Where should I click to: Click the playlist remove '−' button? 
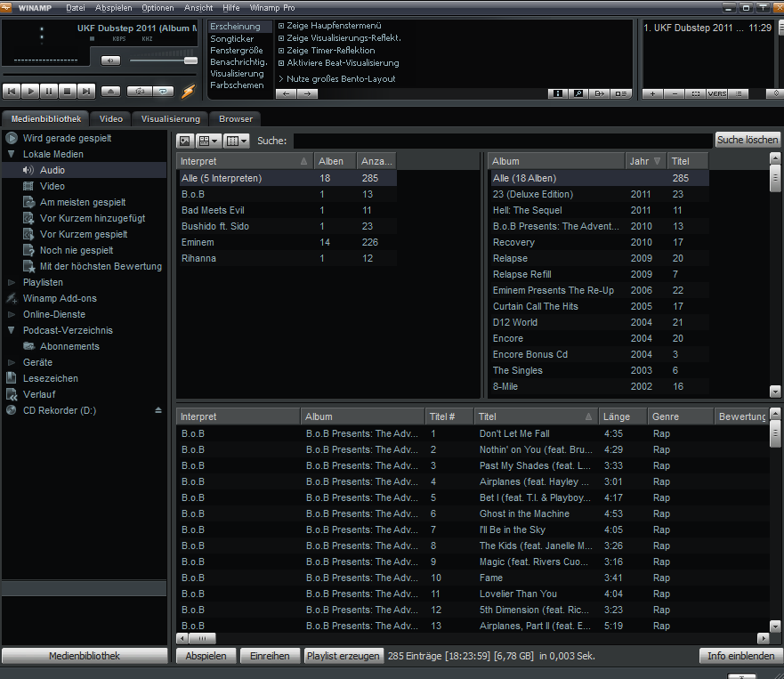[675, 93]
